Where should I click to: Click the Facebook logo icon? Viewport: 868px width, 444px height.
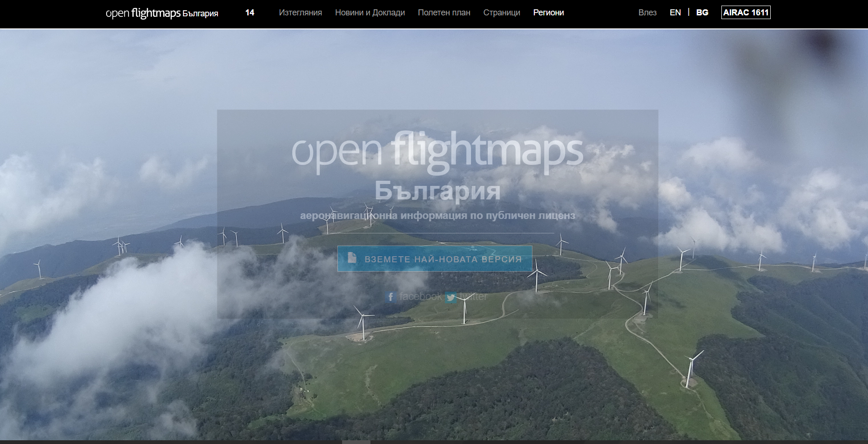point(390,297)
